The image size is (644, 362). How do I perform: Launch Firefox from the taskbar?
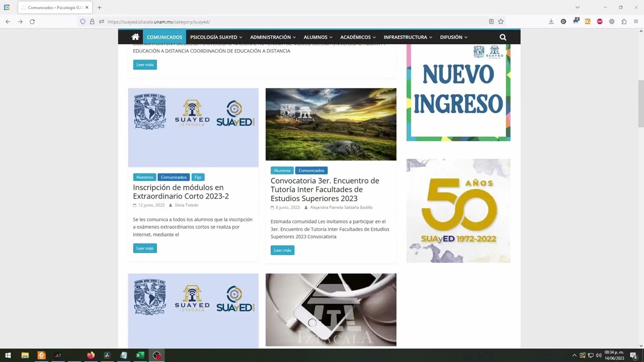(91, 355)
